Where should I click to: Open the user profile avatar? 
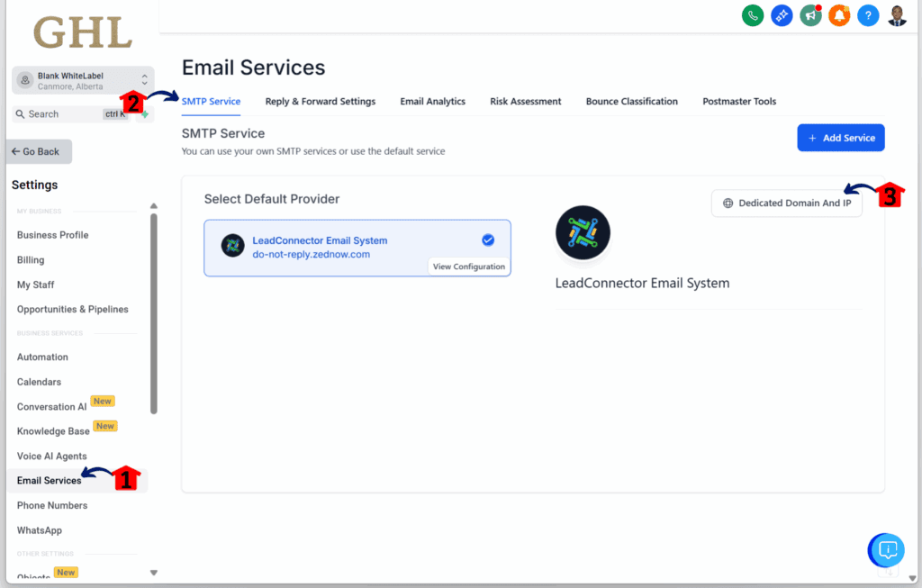pos(897,16)
